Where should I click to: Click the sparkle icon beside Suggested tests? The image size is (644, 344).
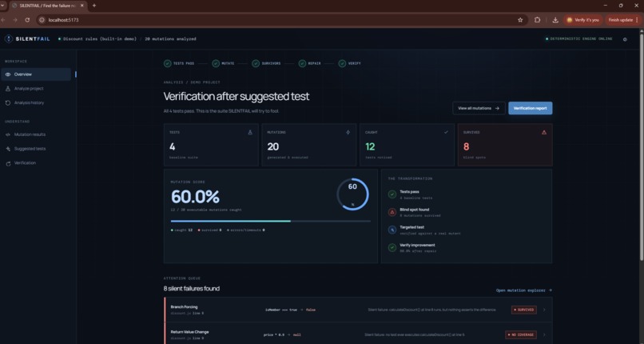tap(8, 149)
